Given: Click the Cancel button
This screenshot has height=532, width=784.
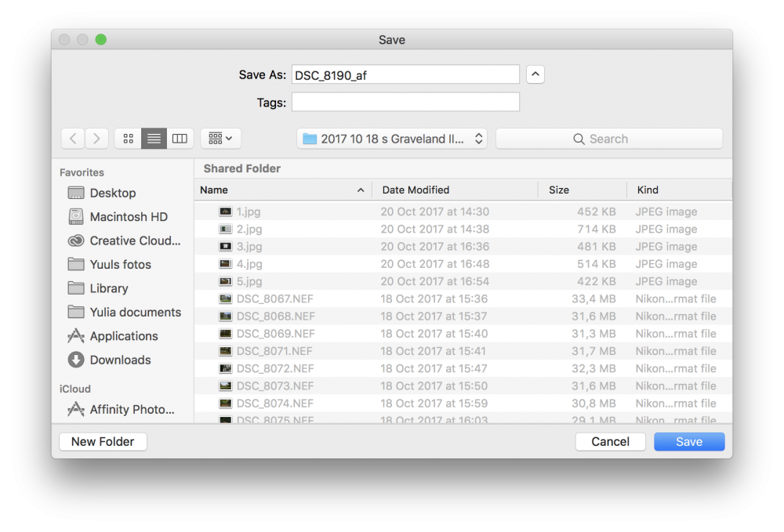Looking at the screenshot, I should point(611,442).
